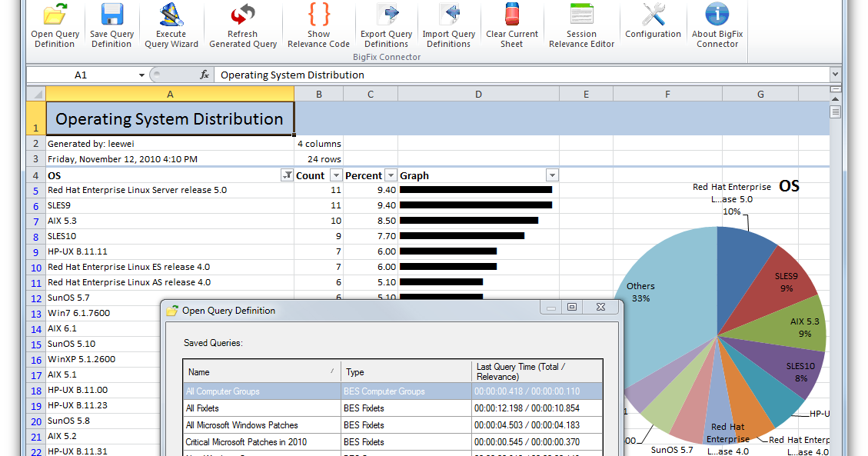The width and height of the screenshot is (868, 456).
Task: Click SLES9 cell in OS column
Action: pyautogui.click(x=170, y=205)
